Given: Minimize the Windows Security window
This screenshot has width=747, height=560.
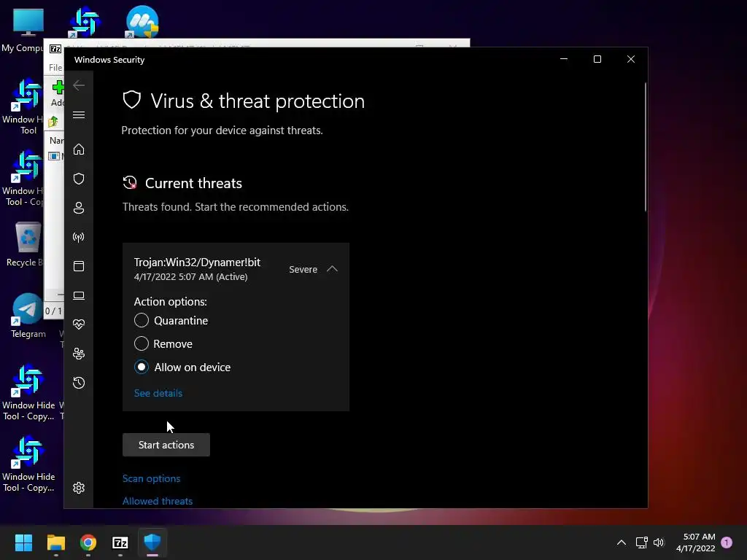Looking at the screenshot, I should (564, 59).
